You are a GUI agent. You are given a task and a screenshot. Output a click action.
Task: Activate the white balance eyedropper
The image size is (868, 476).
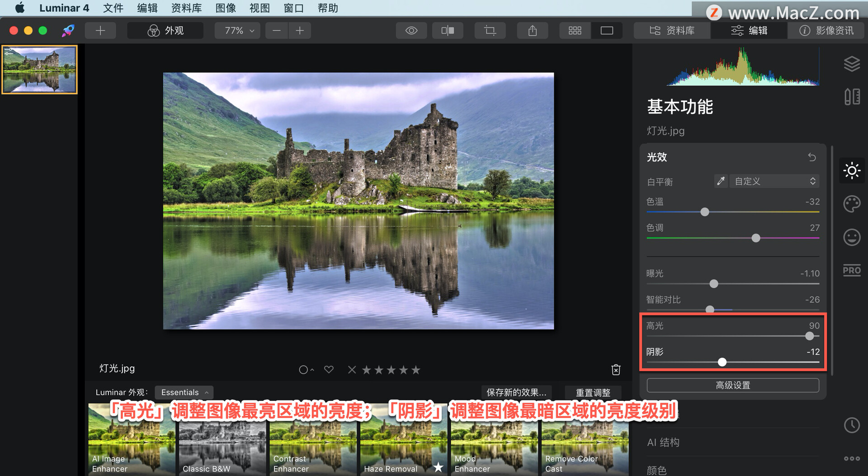721,181
